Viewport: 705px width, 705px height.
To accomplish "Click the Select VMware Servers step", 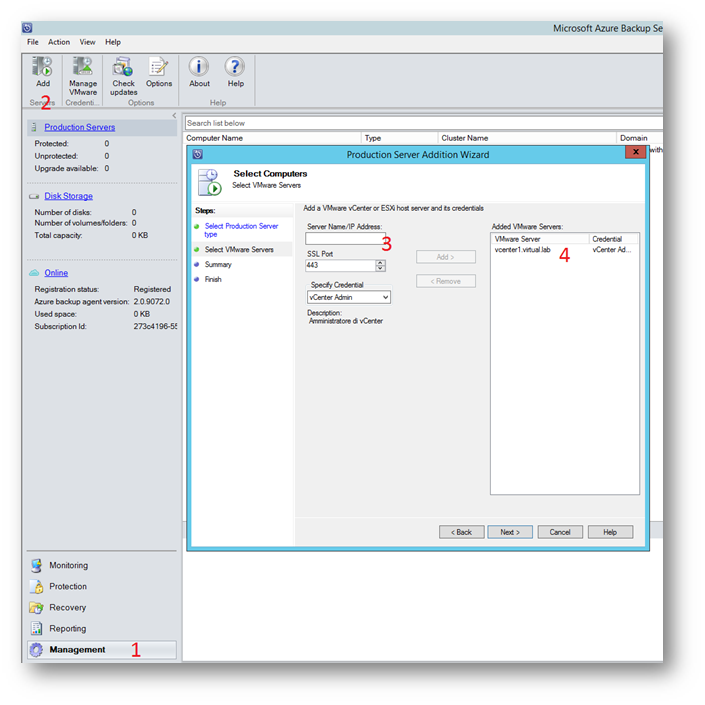I will [x=239, y=250].
